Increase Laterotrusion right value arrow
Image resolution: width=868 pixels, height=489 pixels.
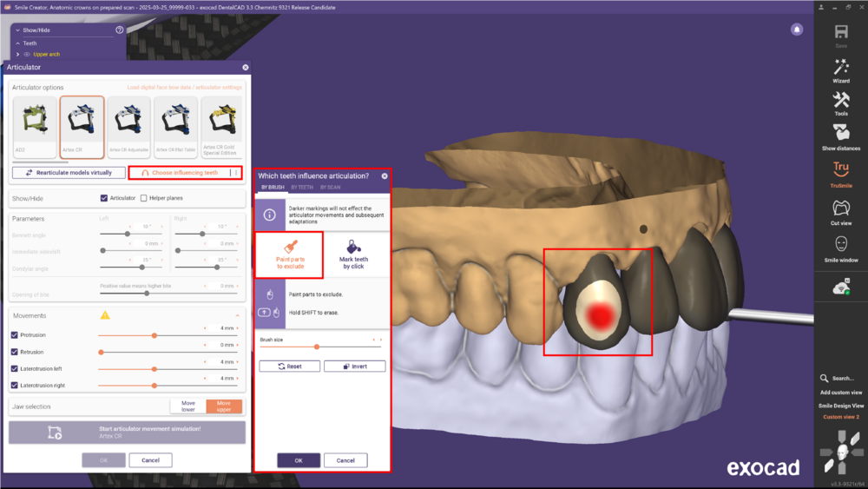pyautogui.click(x=238, y=378)
